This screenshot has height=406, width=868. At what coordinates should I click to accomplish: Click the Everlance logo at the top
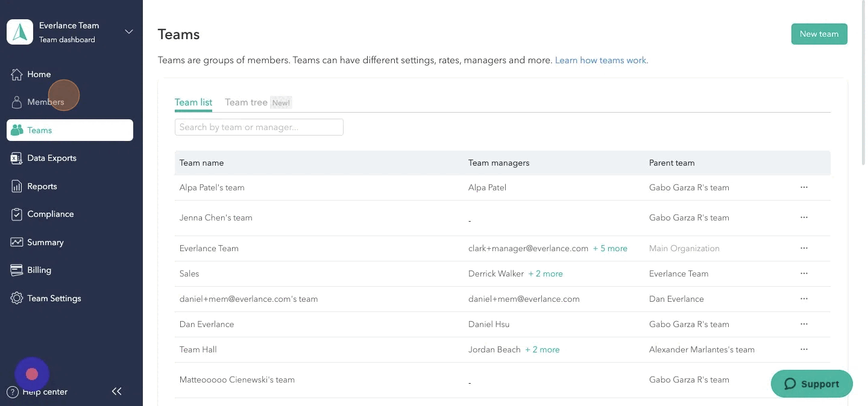point(20,31)
